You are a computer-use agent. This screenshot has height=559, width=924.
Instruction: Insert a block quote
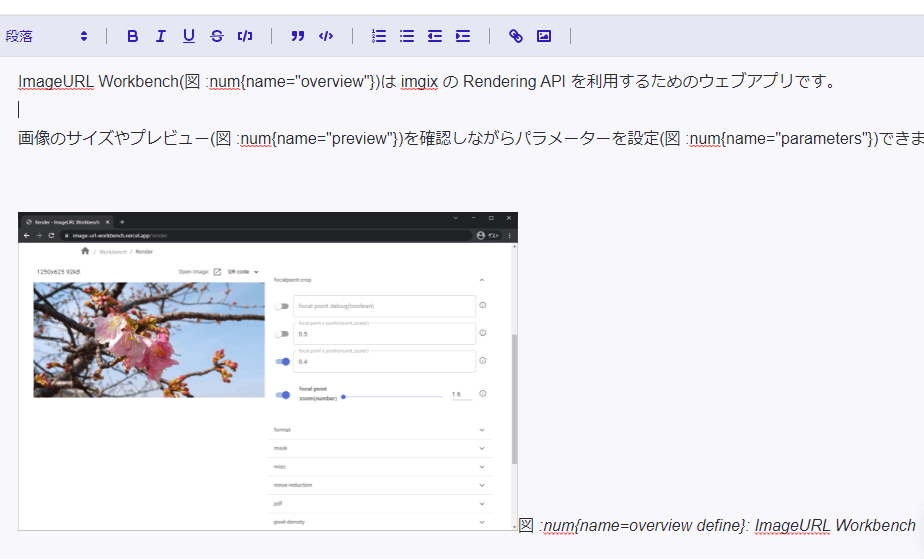click(298, 37)
